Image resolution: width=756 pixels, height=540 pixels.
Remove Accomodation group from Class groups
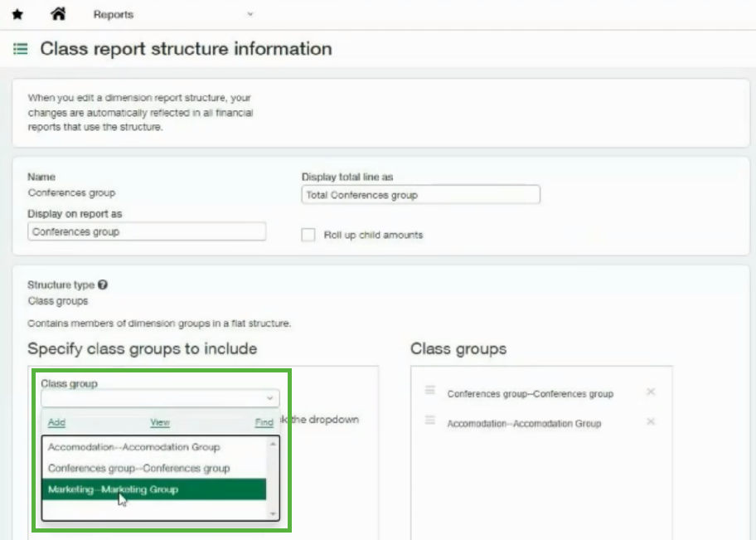[x=651, y=422]
